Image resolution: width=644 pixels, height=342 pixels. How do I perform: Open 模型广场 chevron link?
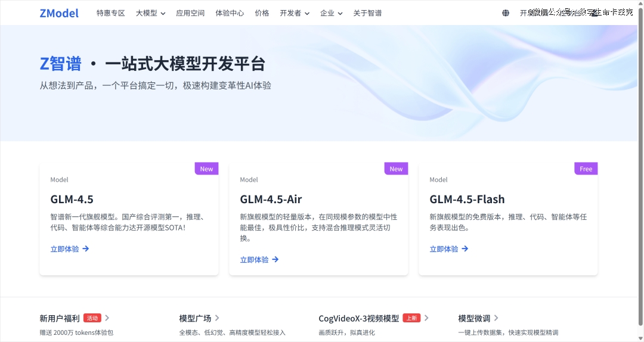[199, 318]
